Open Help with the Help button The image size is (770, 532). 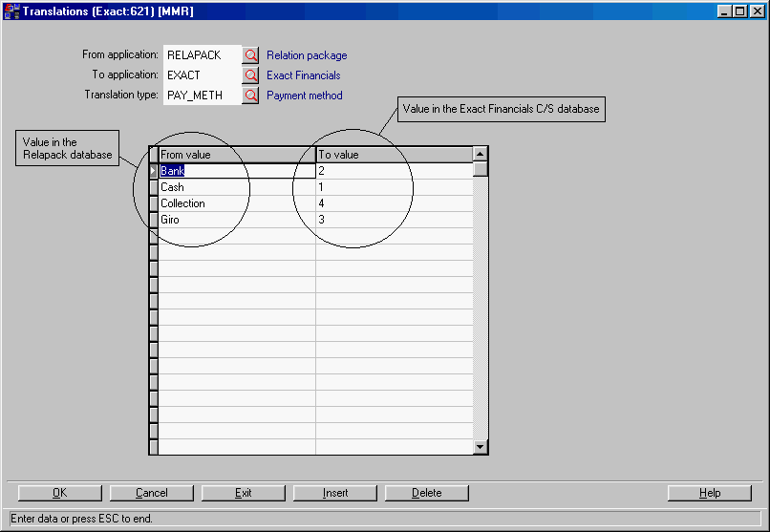[x=710, y=493]
